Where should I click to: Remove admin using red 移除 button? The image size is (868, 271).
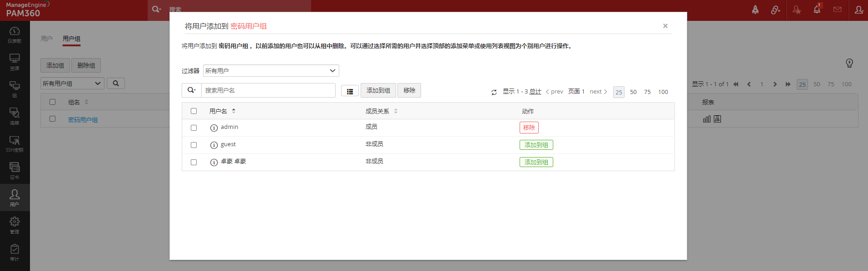[x=529, y=128]
